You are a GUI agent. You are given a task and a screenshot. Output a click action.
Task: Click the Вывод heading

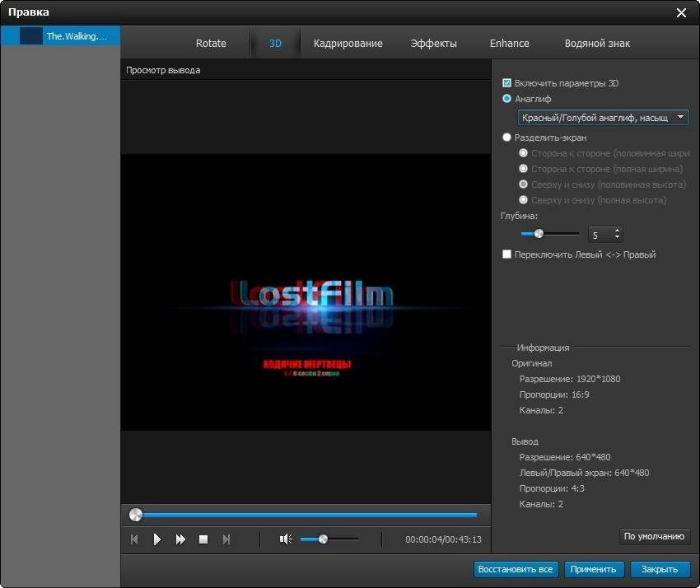tap(525, 441)
